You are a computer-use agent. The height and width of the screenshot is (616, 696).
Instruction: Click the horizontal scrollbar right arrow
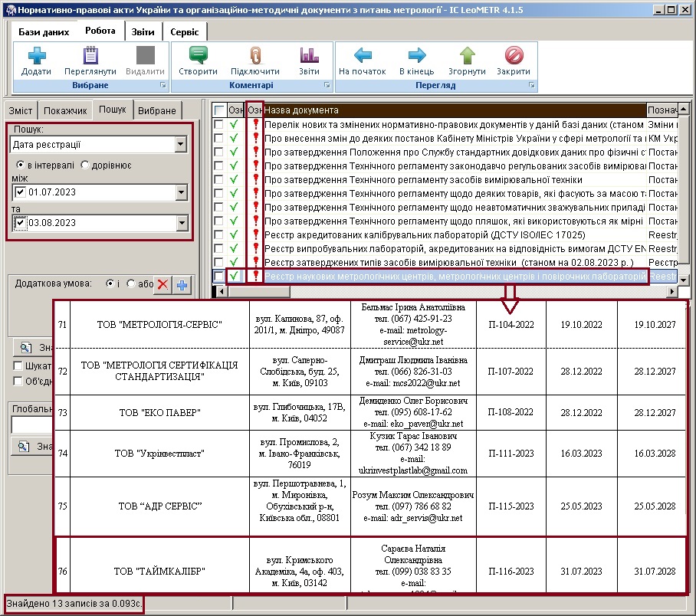pyautogui.click(x=673, y=292)
